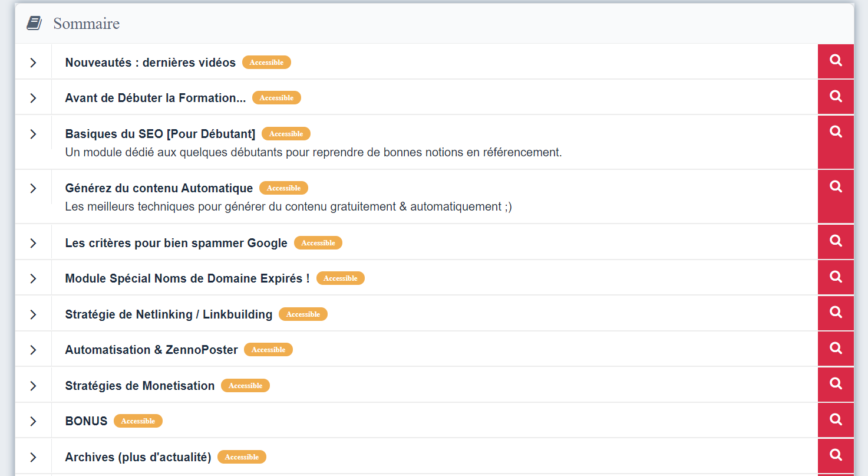The width and height of the screenshot is (868, 476).
Task: Click the Accessible badge next to BONUS
Action: coord(138,421)
